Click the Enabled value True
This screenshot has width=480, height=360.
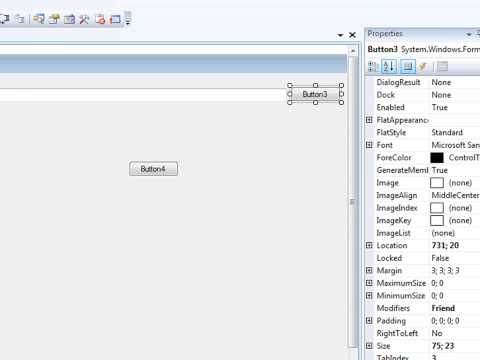(x=440, y=107)
